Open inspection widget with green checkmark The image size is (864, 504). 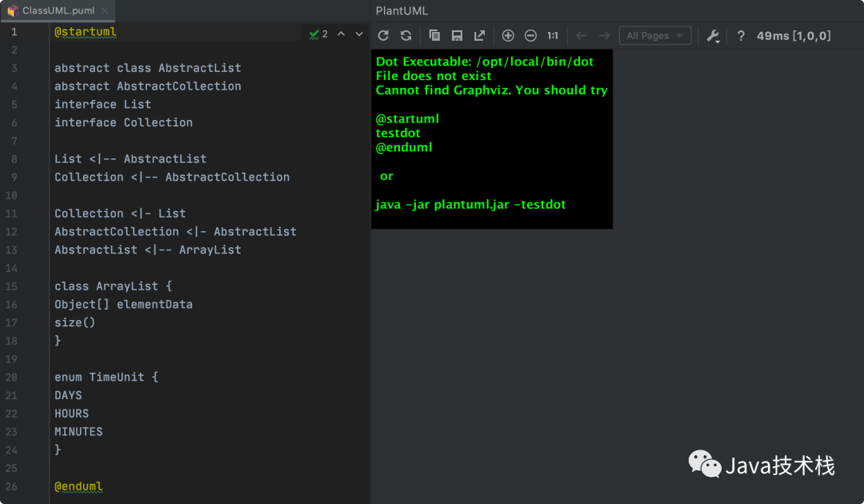coord(318,34)
